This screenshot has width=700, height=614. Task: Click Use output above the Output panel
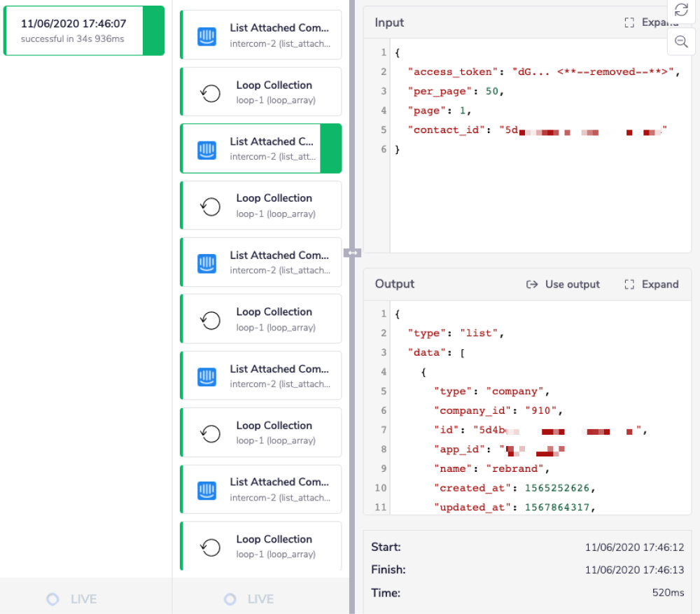coord(563,284)
